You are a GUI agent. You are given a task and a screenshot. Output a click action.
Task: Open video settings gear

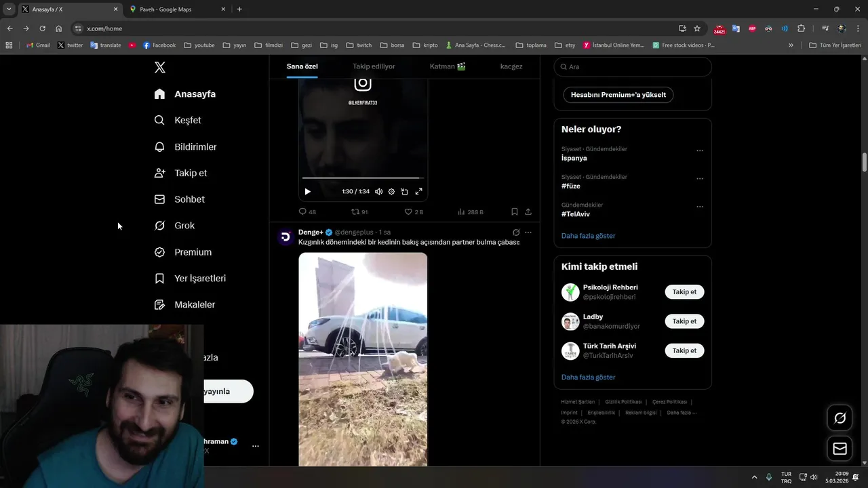391,192
